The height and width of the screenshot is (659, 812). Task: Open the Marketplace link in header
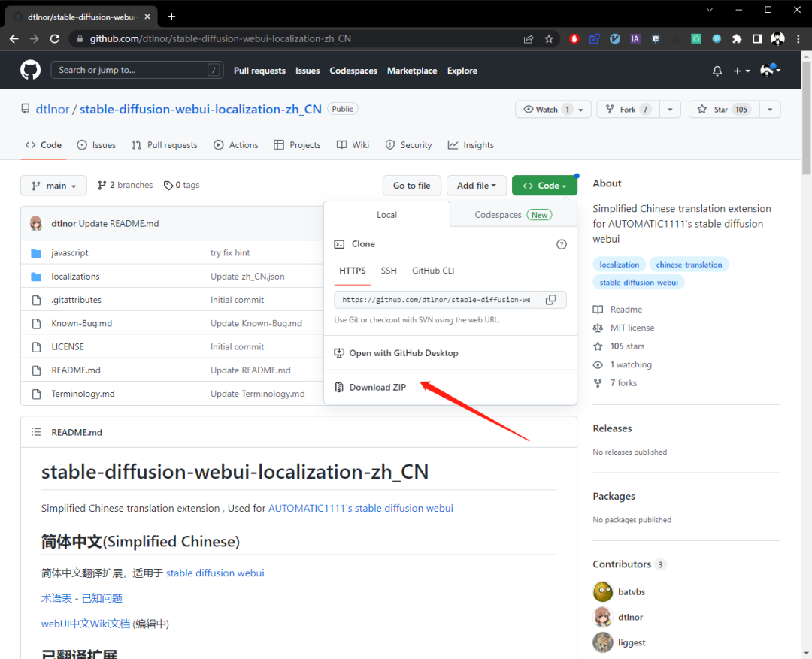coord(412,71)
